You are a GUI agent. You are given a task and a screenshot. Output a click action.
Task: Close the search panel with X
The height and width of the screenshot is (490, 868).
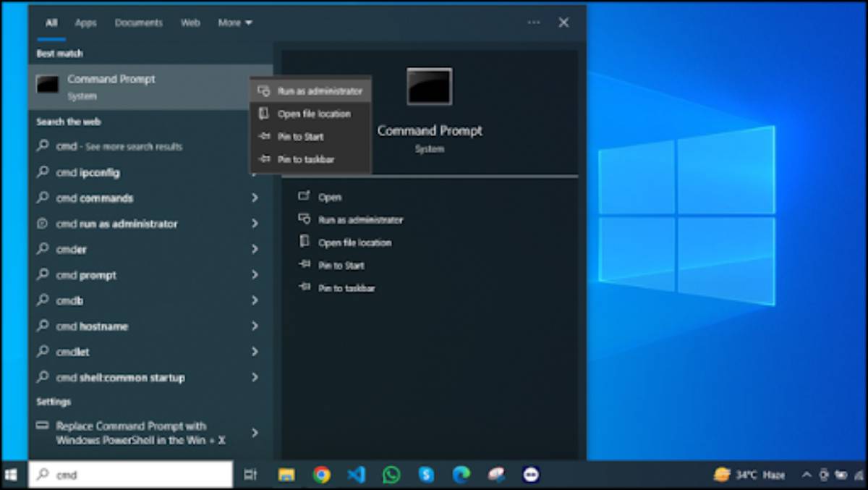(563, 22)
